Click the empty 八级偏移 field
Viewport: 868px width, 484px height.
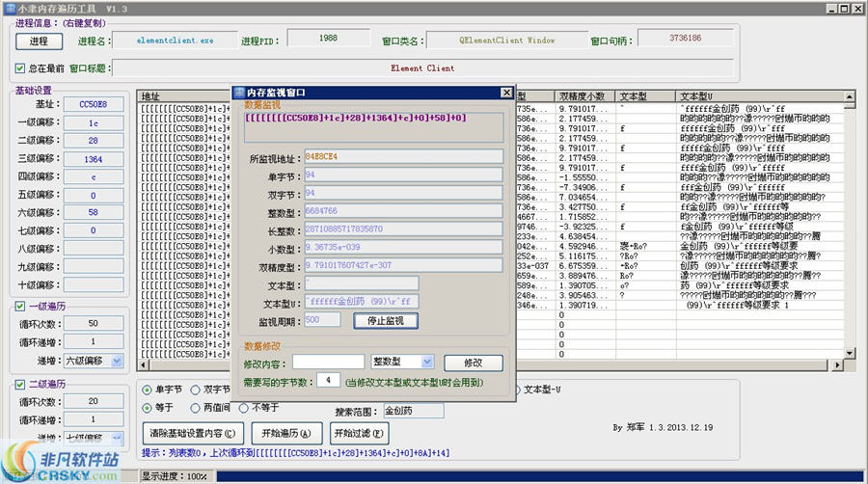tap(94, 249)
